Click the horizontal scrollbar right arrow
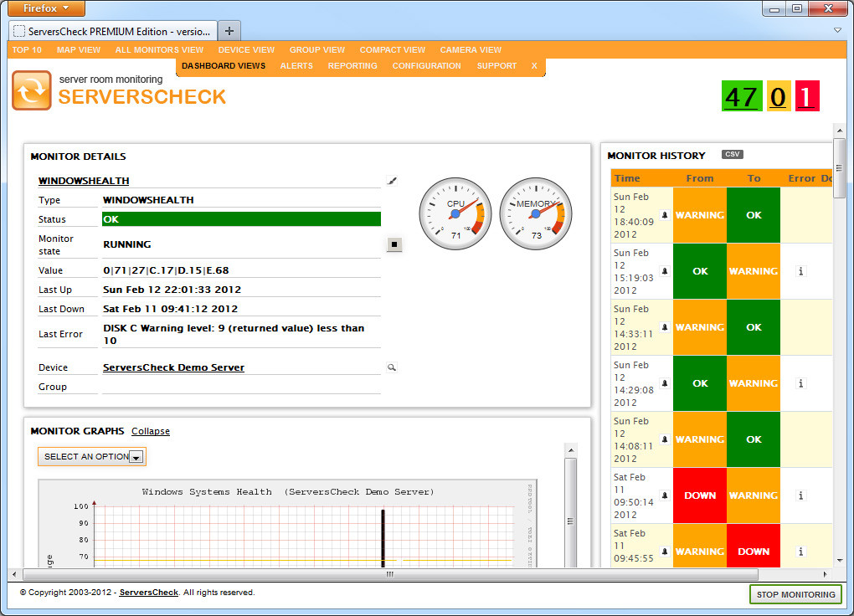 pyautogui.click(x=826, y=574)
